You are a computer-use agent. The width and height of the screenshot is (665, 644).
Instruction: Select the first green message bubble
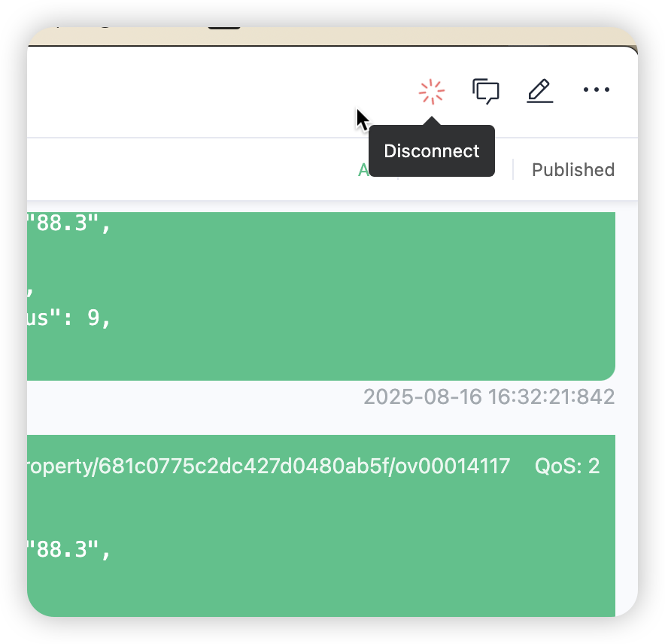321,296
